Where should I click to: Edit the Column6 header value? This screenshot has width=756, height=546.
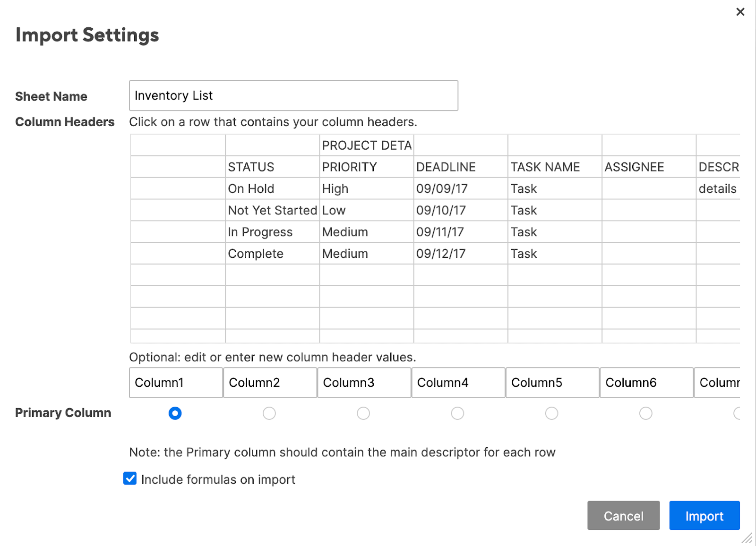coord(646,383)
